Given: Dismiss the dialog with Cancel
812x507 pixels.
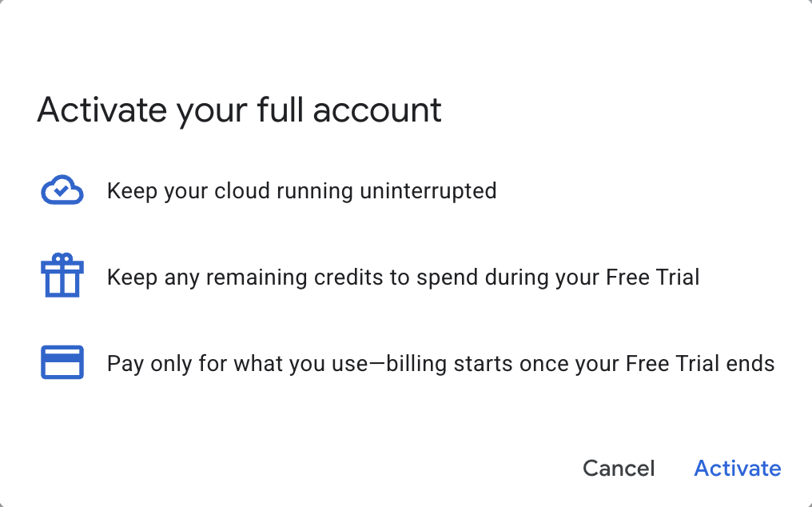Looking at the screenshot, I should click(x=619, y=468).
